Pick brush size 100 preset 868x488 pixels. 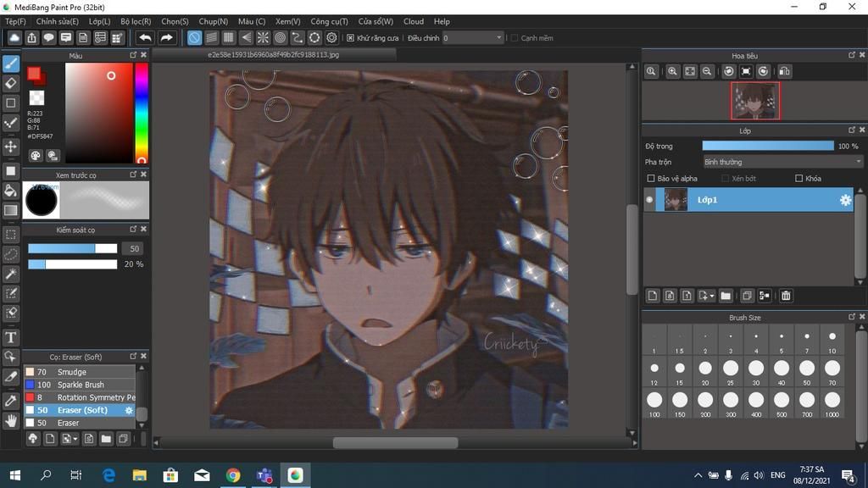click(x=654, y=403)
